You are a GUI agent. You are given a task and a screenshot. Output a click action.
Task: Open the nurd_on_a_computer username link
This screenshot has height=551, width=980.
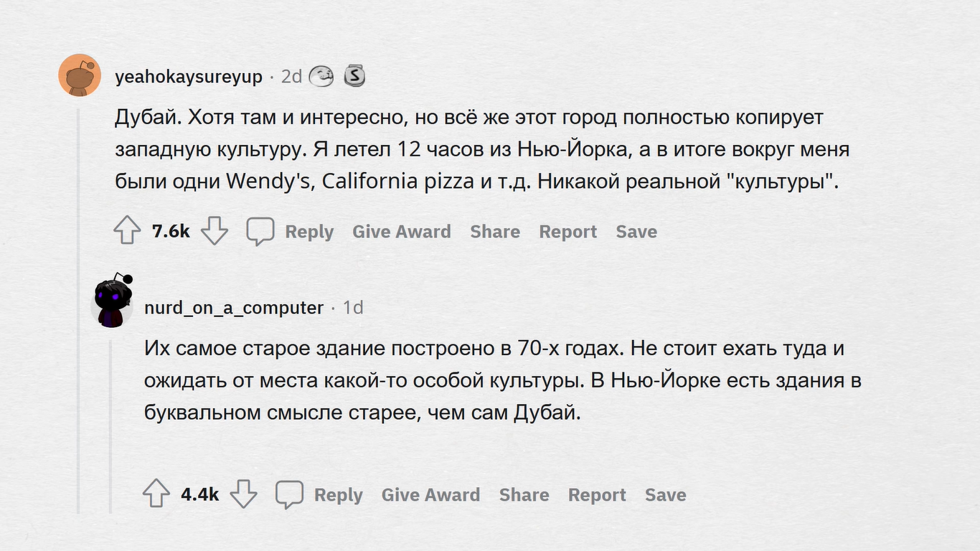click(x=234, y=308)
